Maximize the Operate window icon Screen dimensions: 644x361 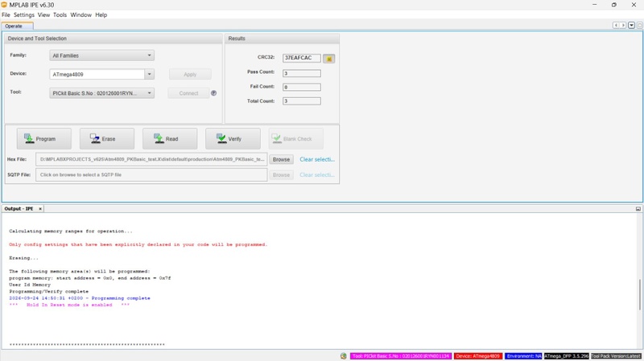[639, 26]
